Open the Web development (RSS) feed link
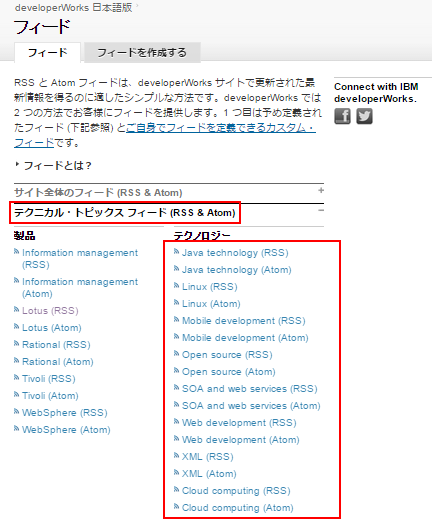Screen dimensions: 432x523 pos(239,423)
